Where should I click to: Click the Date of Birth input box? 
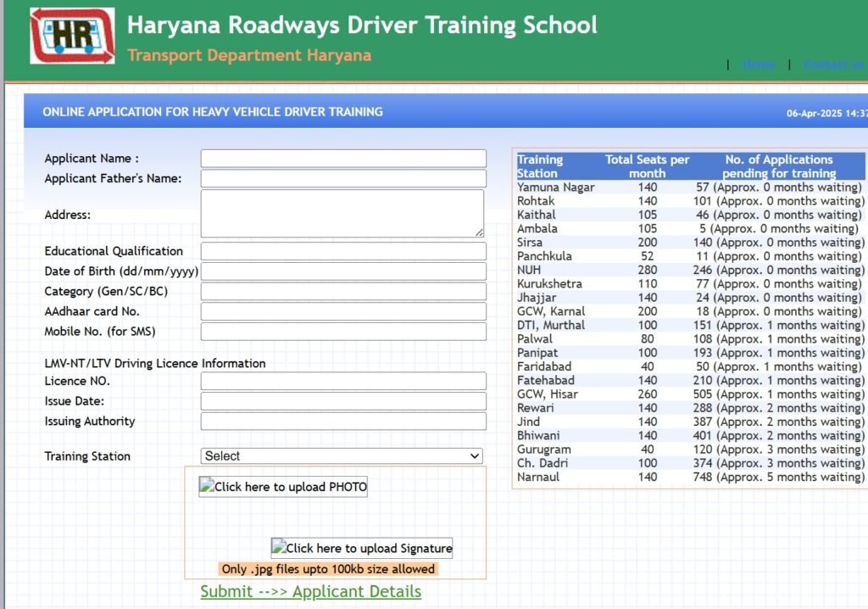(343, 271)
